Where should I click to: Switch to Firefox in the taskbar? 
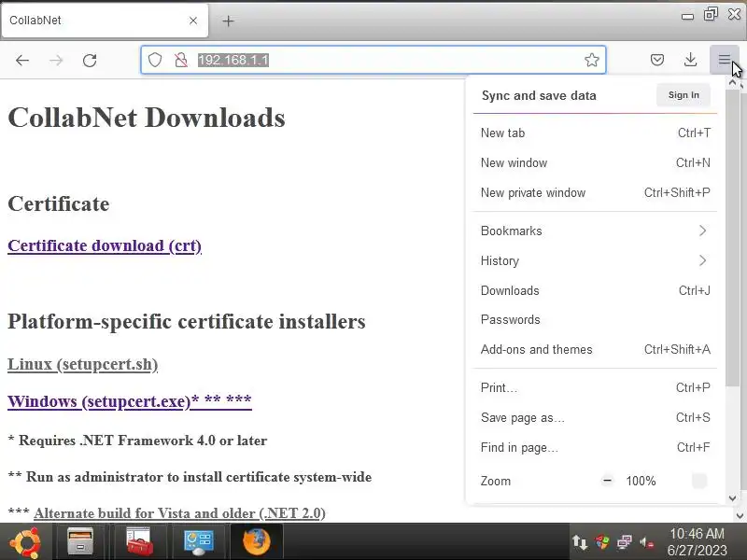click(x=257, y=542)
